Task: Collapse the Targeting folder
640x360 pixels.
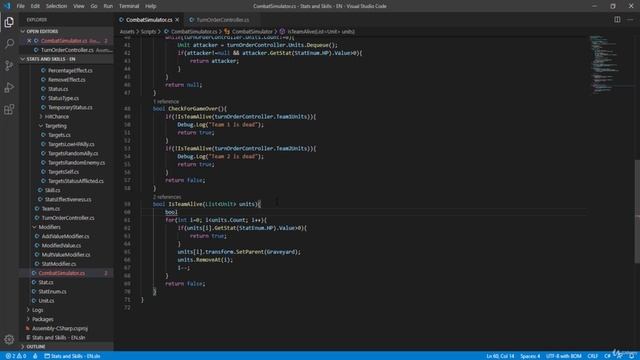Action: click(56, 126)
